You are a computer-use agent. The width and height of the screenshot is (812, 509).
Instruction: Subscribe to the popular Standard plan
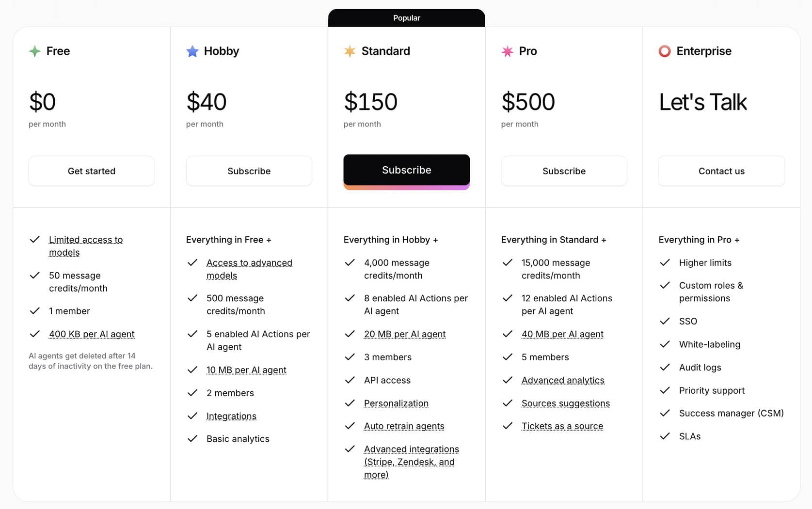point(406,170)
